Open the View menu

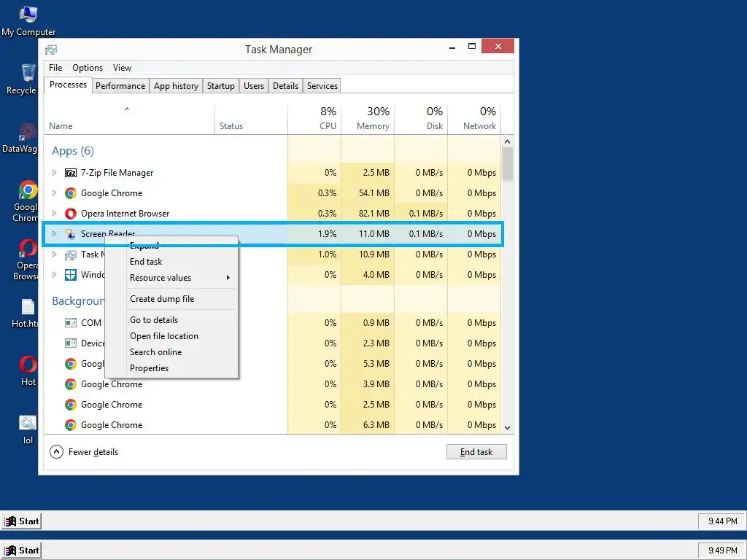coord(122,68)
